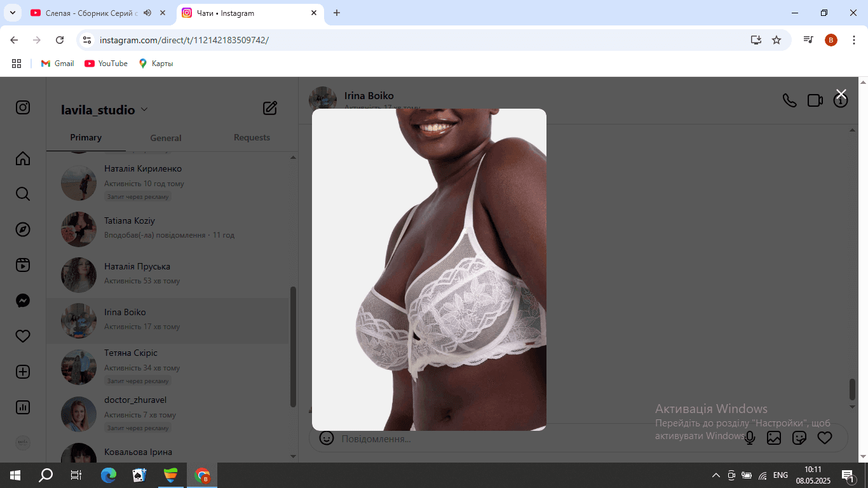
Task: Select the Irina Boiko conversation
Action: 168,320
